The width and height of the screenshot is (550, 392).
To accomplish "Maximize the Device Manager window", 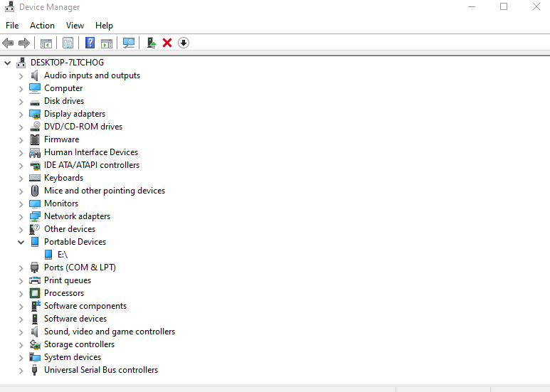I will click(x=504, y=6).
